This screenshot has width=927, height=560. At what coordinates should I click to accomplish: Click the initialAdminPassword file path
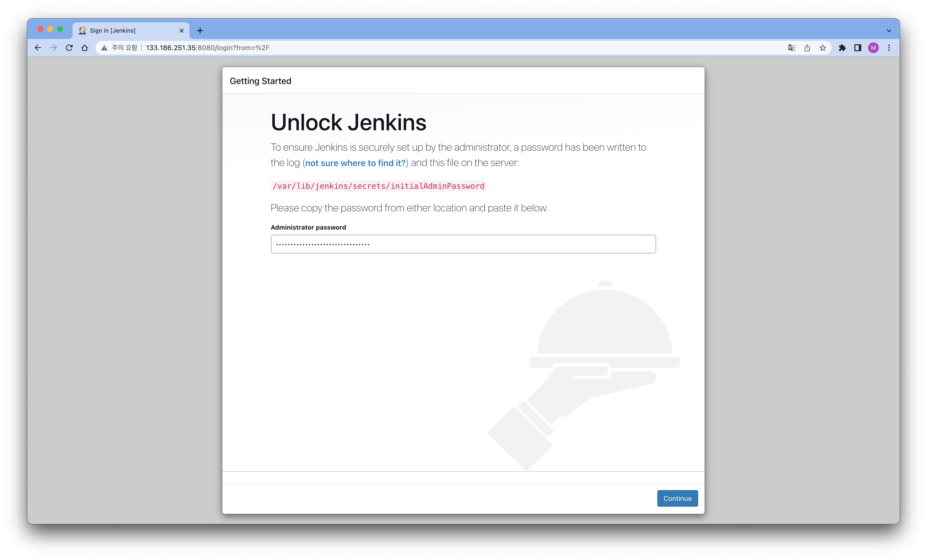point(379,186)
